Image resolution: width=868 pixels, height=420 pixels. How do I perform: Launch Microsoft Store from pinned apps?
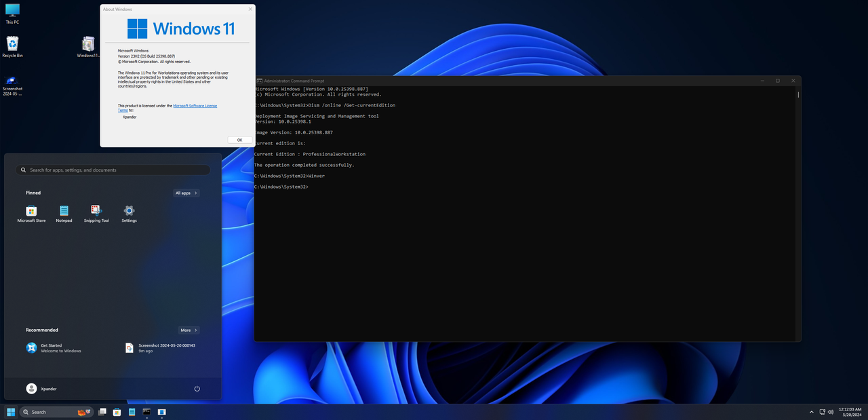click(x=31, y=214)
